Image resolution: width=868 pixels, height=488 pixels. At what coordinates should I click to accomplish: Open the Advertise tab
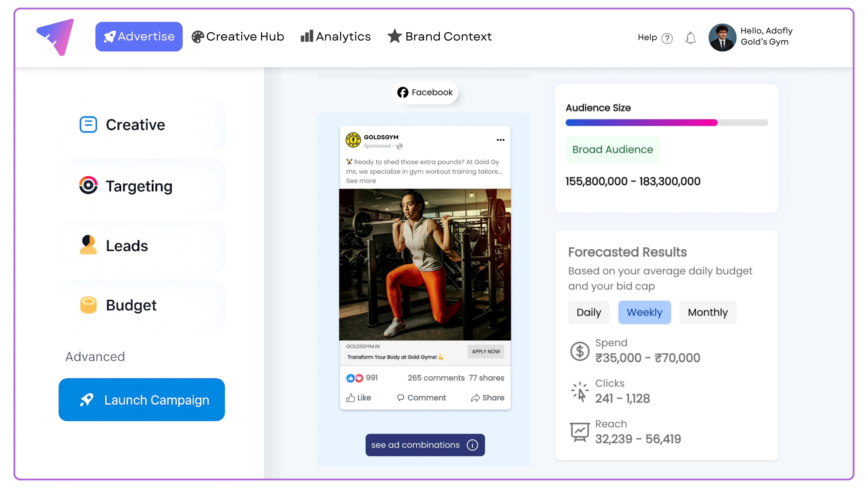(x=139, y=36)
